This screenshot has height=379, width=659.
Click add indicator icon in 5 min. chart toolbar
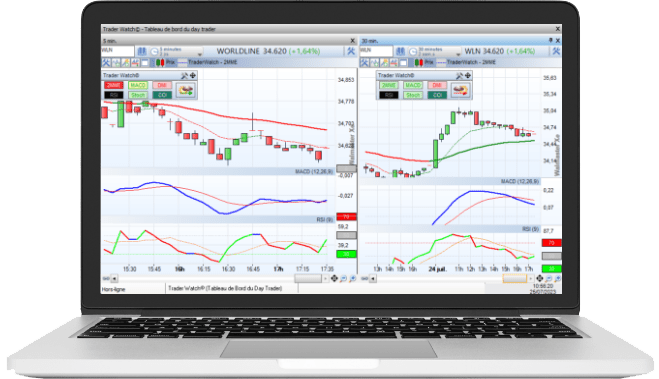coord(116,63)
